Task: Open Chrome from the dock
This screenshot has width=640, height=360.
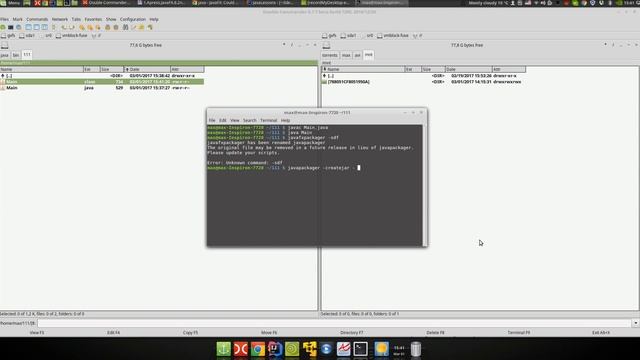Action: point(258,349)
